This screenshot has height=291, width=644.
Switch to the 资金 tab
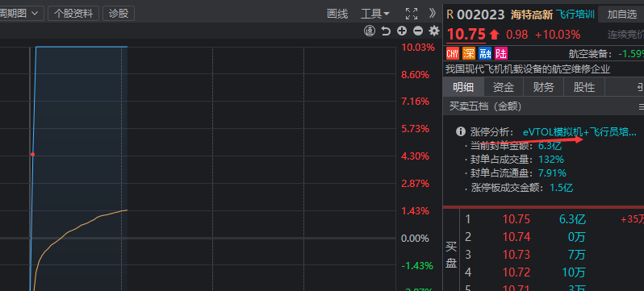(504, 87)
